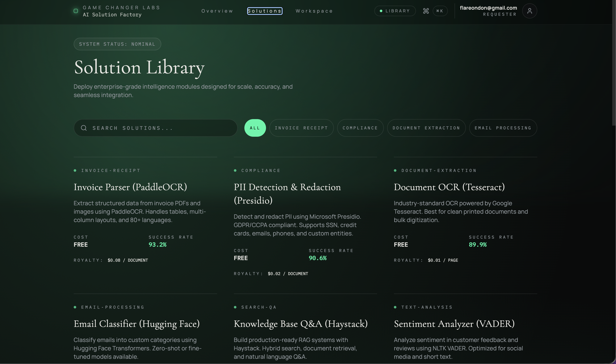Image resolution: width=616 pixels, height=364 pixels.
Task: Click the user profile avatar icon
Action: click(x=529, y=11)
